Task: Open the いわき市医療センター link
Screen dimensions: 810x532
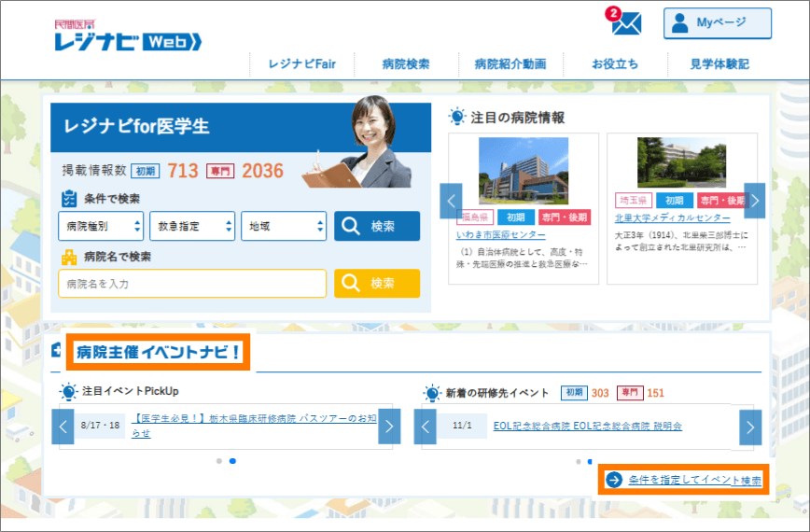Action: click(501, 235)
